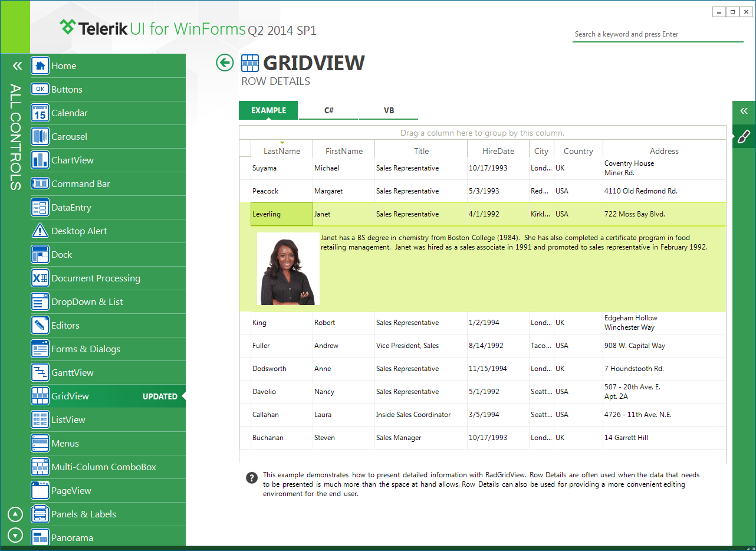Screen dimensions: 756x551
Task: Click the help question mark icon
Action: [x=252, y=478]
